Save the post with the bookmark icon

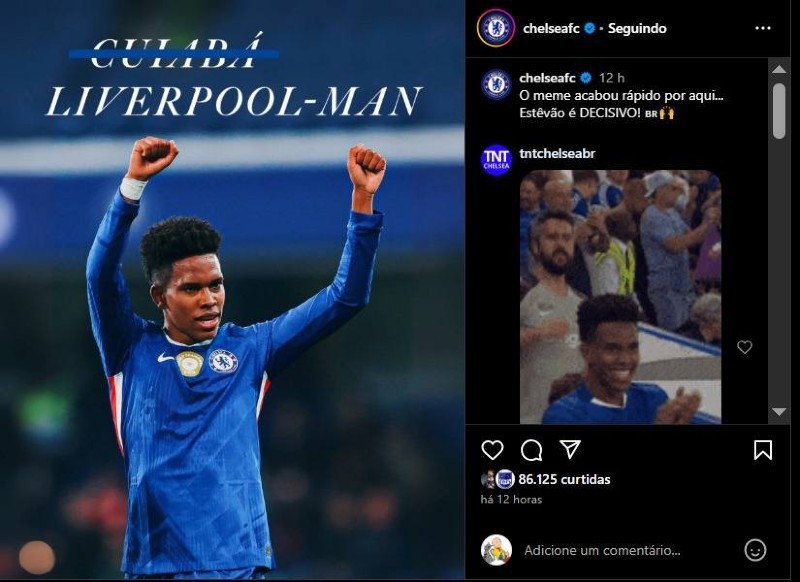763,450
